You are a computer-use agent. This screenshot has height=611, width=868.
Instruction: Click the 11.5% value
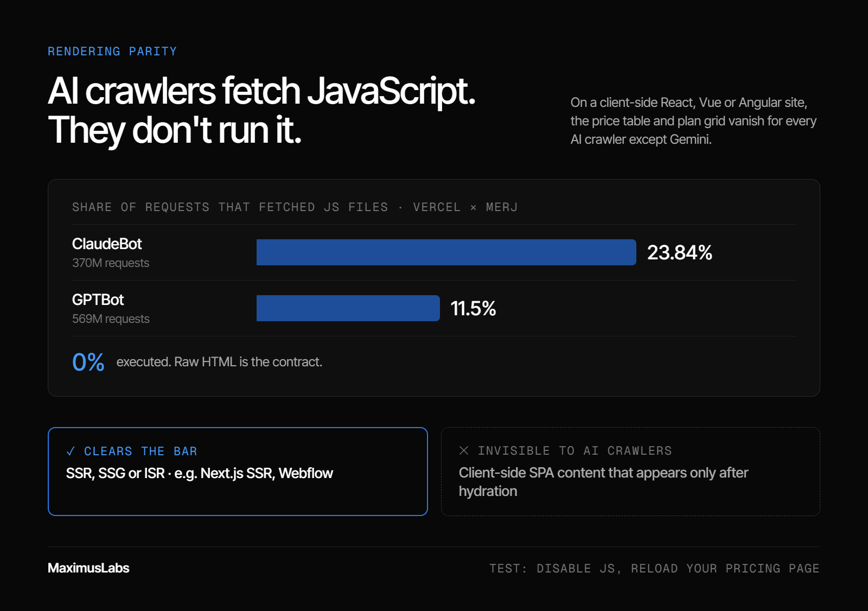click(x=473, y=309)
